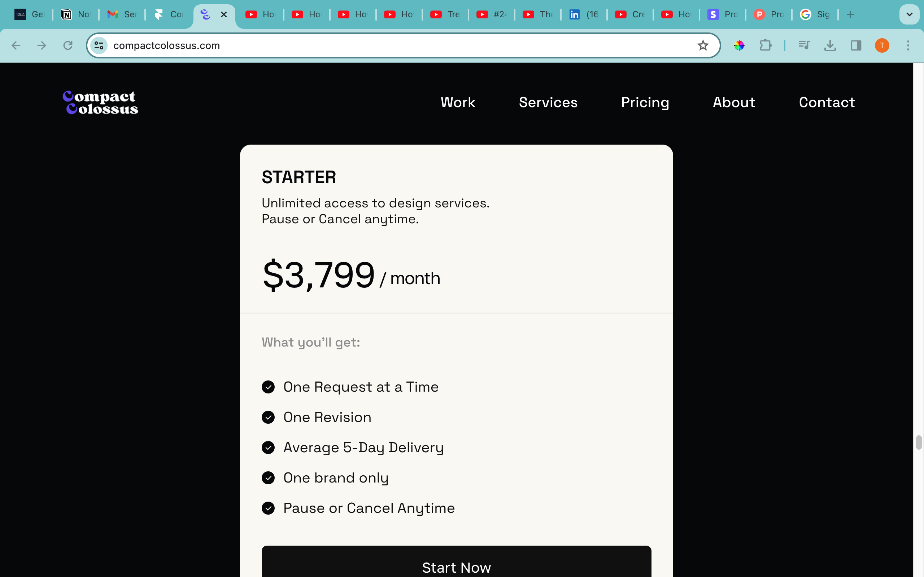Click the Compact Colossus logo
924x577 pixels.
tap(100, 102)
